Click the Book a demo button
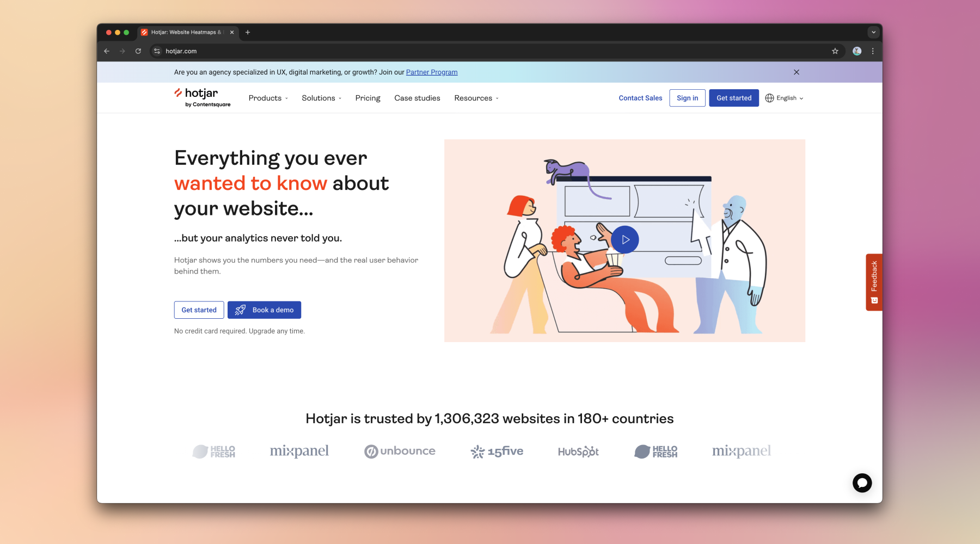This screenshot has height=544, width=980. coord(264,310)
